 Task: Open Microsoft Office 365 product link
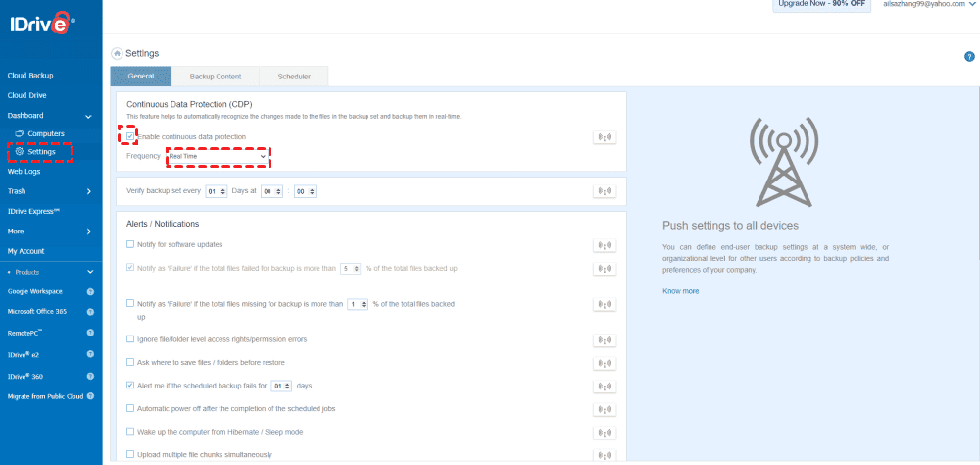(x=37, y=312)
